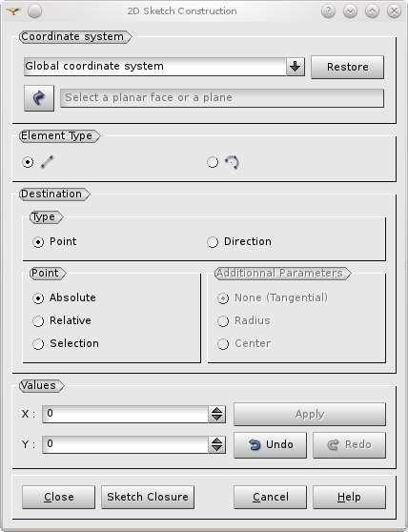Image resolution: width=408 pixels, height=532 pixels.
Task: Open the window menu lamp icon
Action: [x=13, y=11]
